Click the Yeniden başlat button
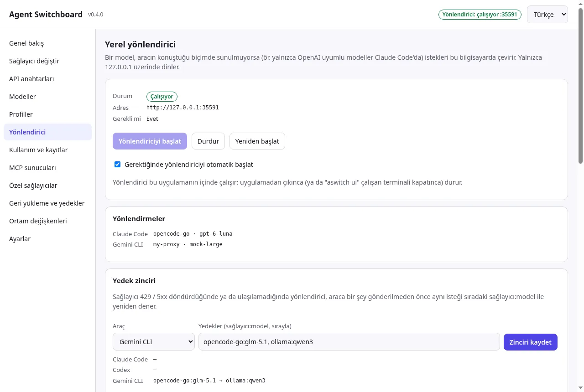The height and width of the screenshot is (392, 584). coord(257,141)
